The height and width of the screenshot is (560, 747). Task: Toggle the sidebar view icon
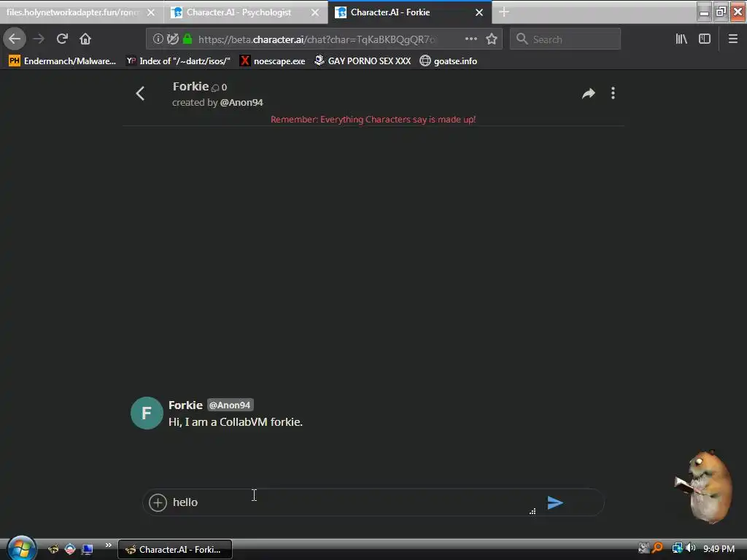click(705, 39)
